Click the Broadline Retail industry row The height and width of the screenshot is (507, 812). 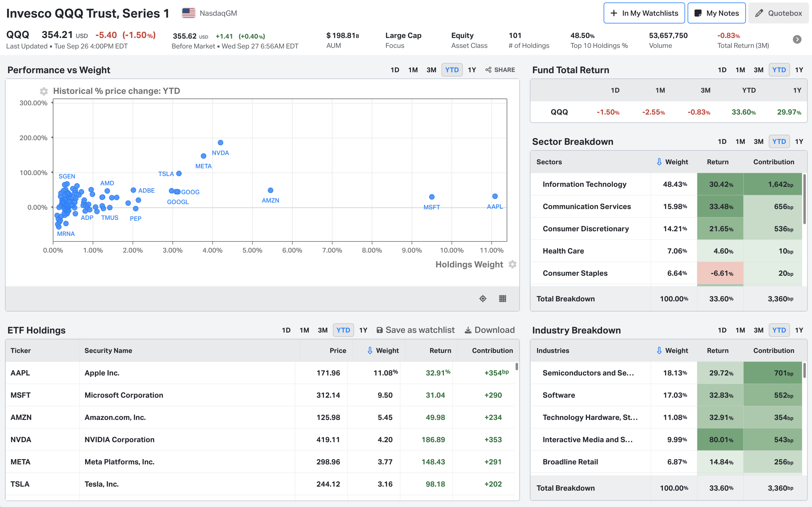(666, 462)
